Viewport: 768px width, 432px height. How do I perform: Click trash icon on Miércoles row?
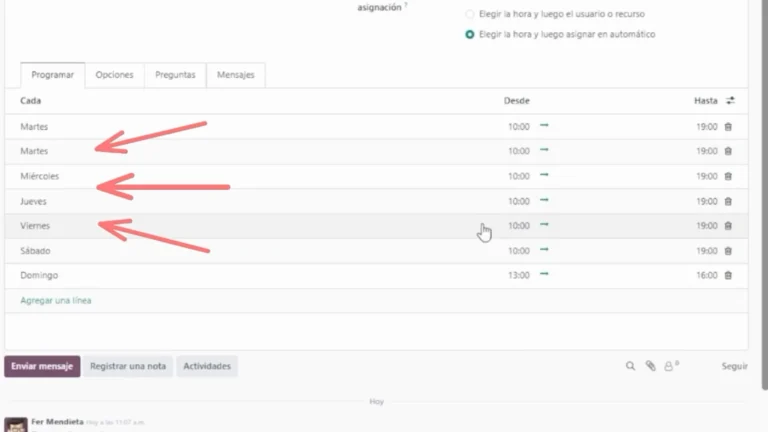(728, 176)
